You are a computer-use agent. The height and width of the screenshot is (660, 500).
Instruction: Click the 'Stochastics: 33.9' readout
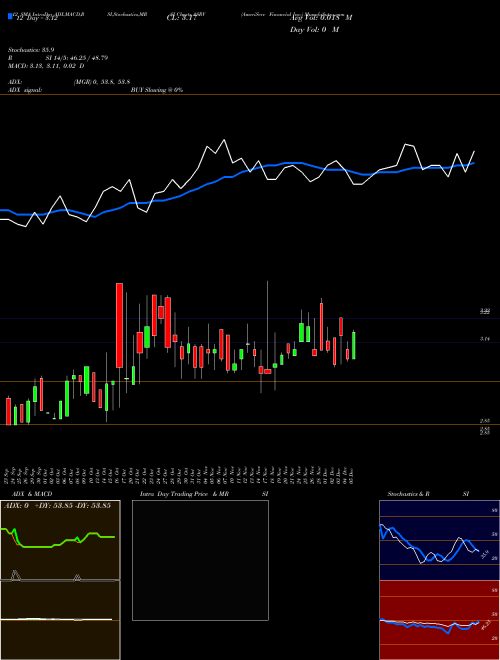29,50
